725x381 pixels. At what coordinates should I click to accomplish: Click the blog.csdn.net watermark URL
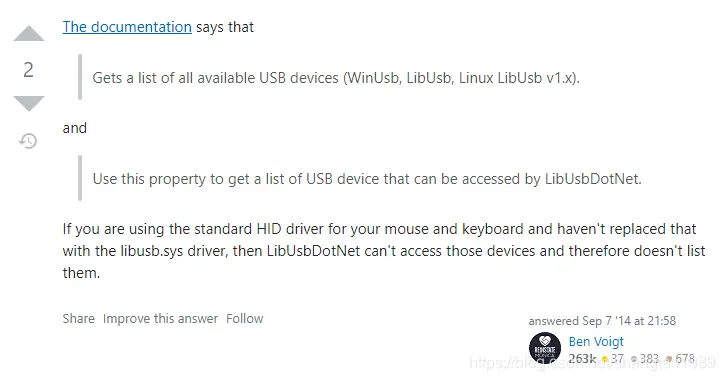click(x=593, y=363)
